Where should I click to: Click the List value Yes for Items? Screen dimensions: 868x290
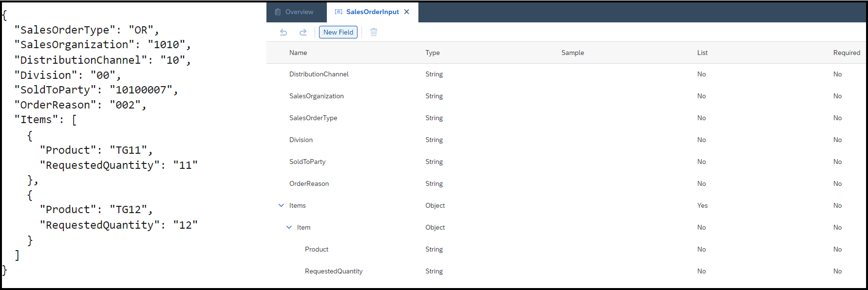(x=702, y=205)
